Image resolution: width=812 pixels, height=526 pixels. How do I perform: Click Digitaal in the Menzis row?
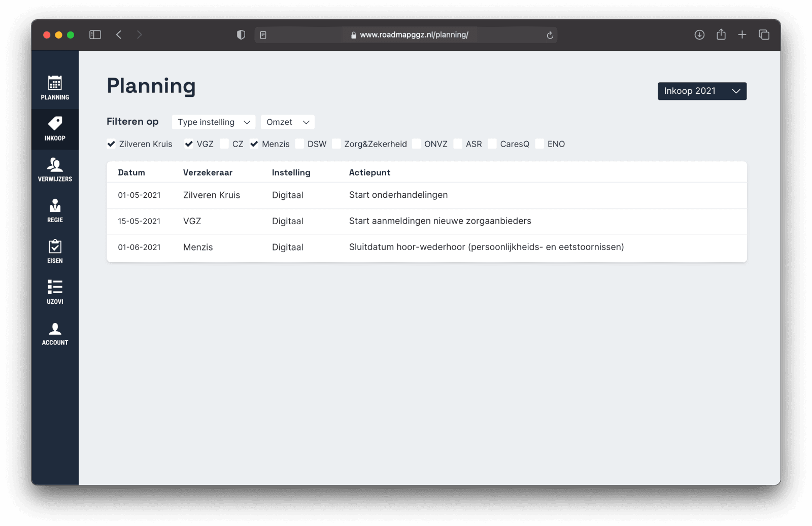coord(287,248)
